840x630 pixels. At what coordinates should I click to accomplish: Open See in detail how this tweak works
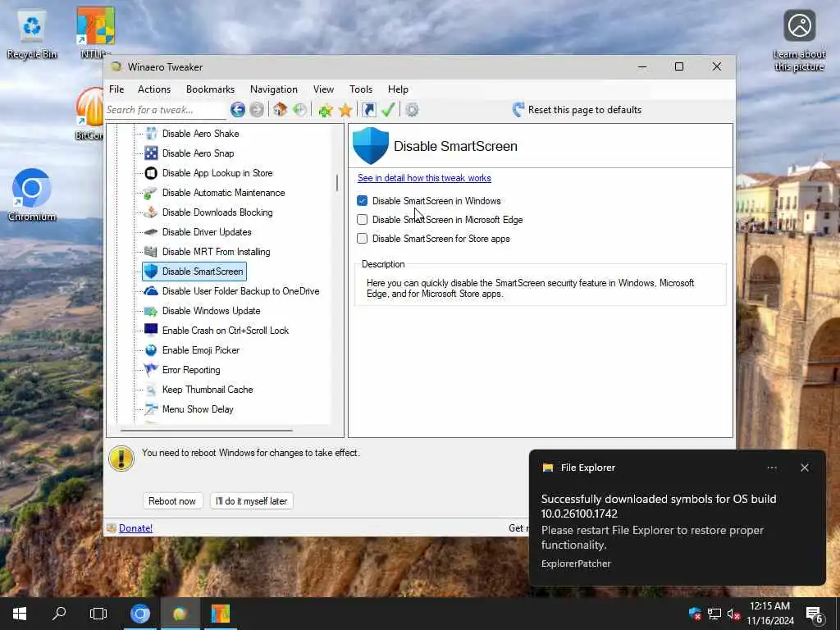pyautogui.click(x=424, y=178)
